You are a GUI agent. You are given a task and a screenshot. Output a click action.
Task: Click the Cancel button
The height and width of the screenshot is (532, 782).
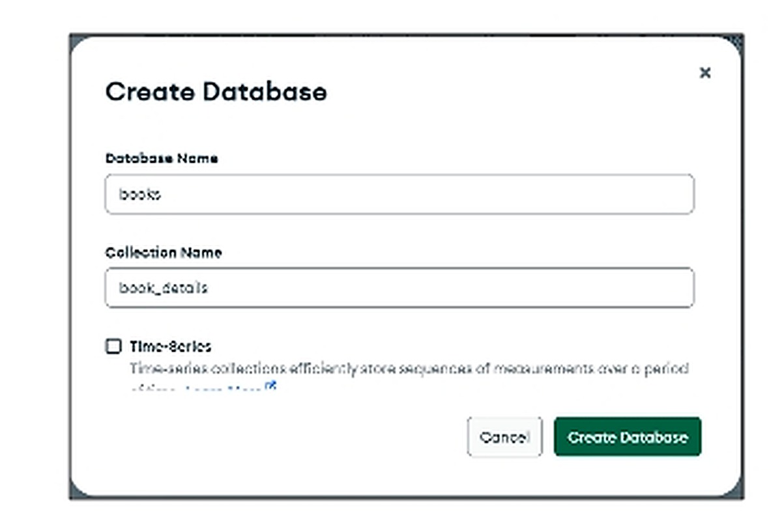[504, 437]
